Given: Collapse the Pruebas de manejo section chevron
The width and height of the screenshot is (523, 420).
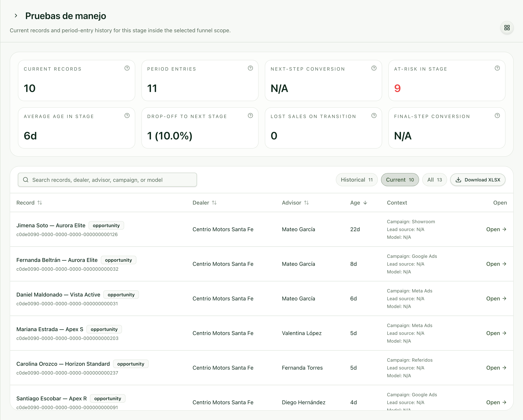Looking at the screenshot, I should tap(16, 16).
